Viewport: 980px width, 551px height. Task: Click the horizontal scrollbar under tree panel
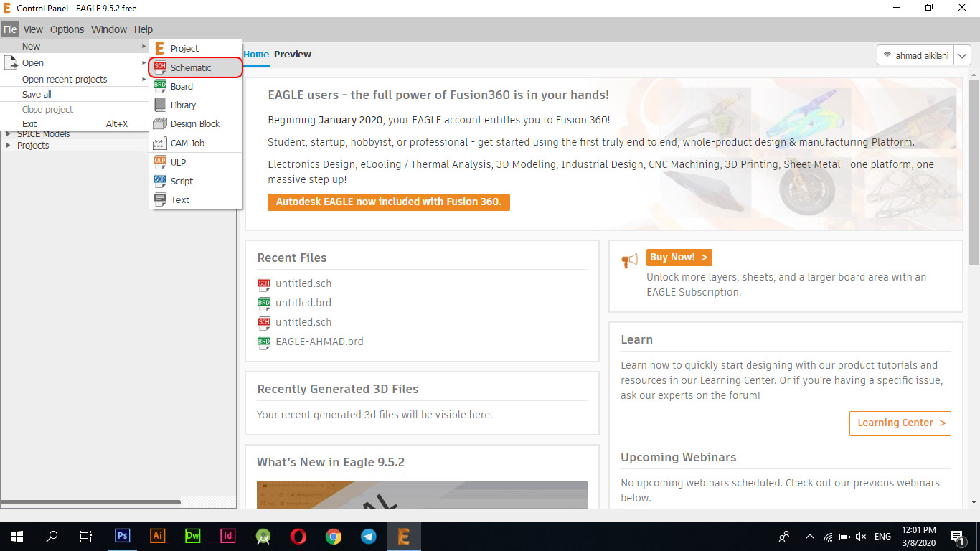91,502
